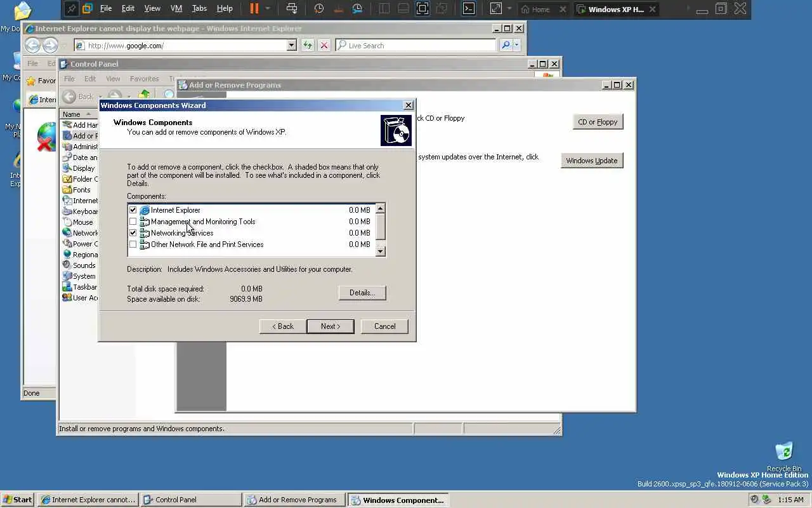Click the VMware pin toolbar icon

click(x=71, y=8)
